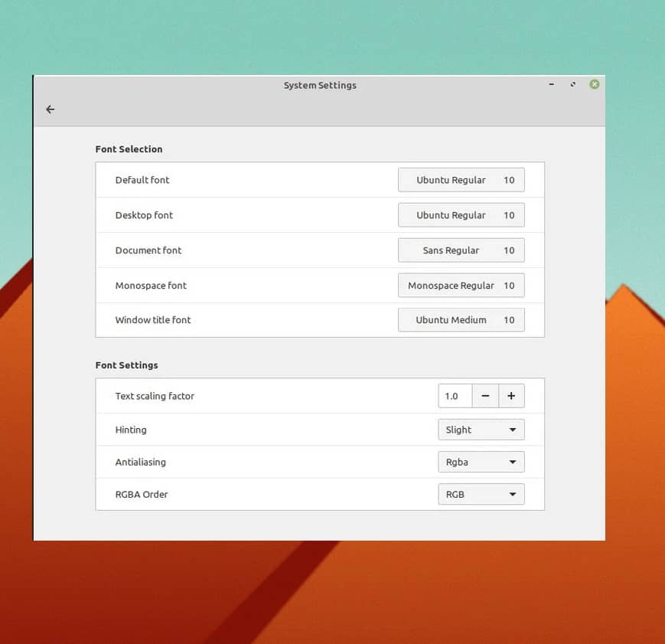Image resolution: width=665 pixels, height=644 pixels.
Task: Decrease text scaling factor with minus
Action: 486,396
